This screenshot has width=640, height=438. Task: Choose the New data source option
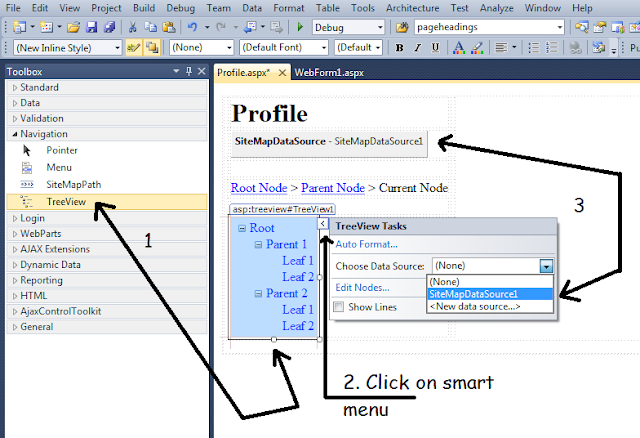[x=490, y=306]
